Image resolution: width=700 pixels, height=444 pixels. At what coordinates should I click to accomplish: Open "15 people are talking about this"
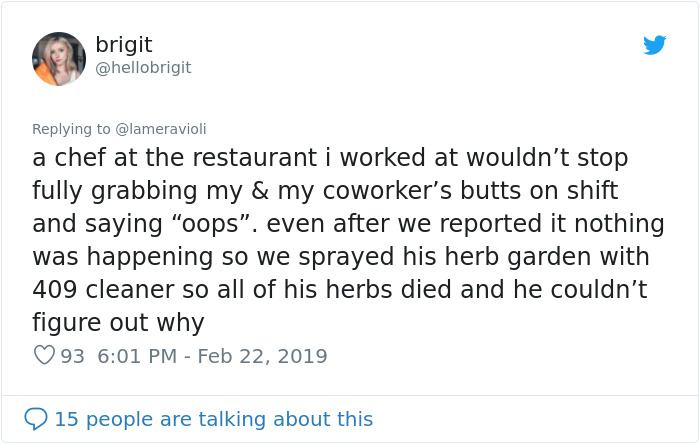213,419
